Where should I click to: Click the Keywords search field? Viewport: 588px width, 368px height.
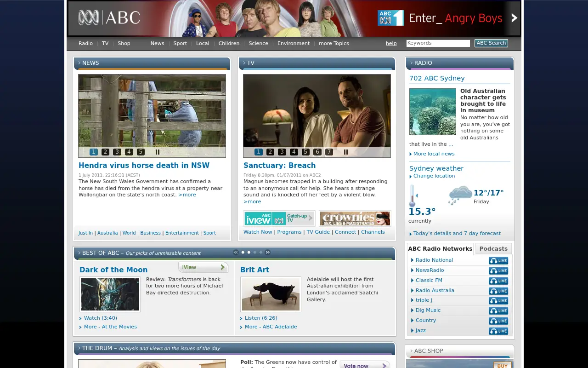[438, 43]
